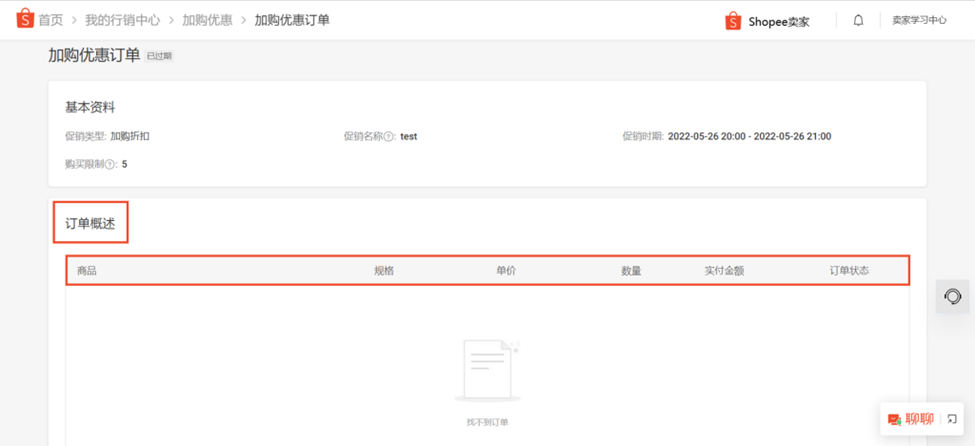Click help icon next to 购买限制
The width and height of the screenshot is (975, 446).
[112, 165]
